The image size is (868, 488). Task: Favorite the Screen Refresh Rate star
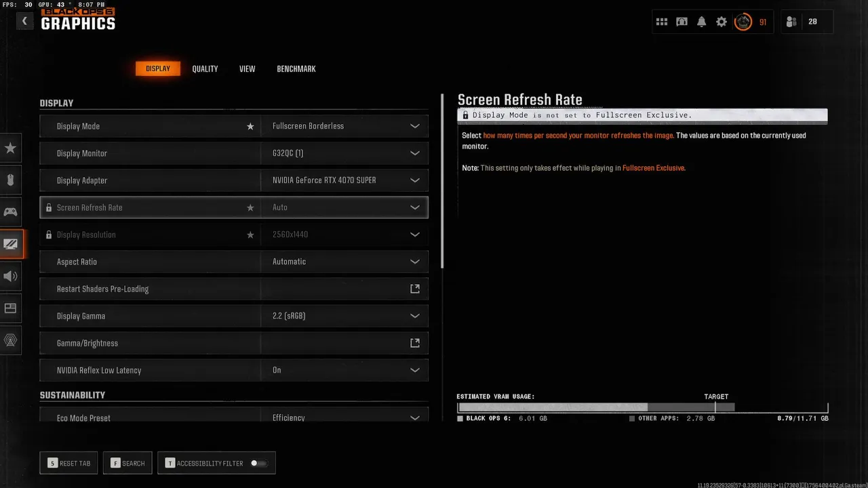click(250, 207)
